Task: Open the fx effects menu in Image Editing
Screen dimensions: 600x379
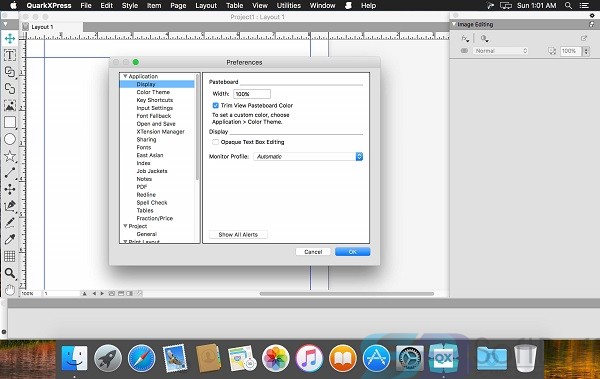Action: point(465,38)
